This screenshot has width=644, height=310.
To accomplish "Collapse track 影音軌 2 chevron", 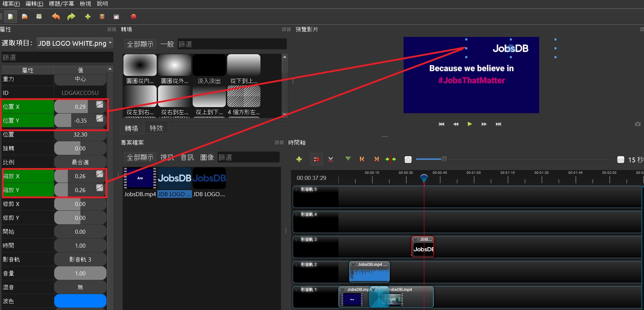I will pos(297,265).
